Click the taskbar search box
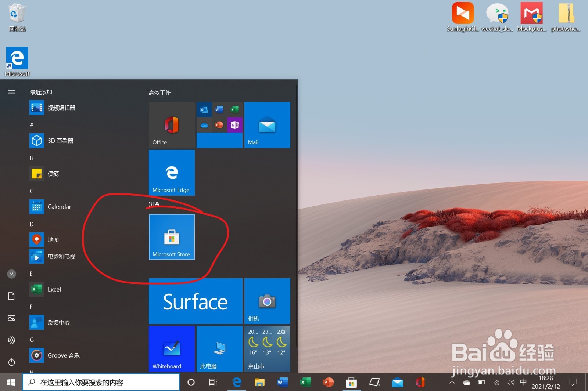The height and width of the screenshot is (391, 588). pyautogui.click(x=101, y=382)
